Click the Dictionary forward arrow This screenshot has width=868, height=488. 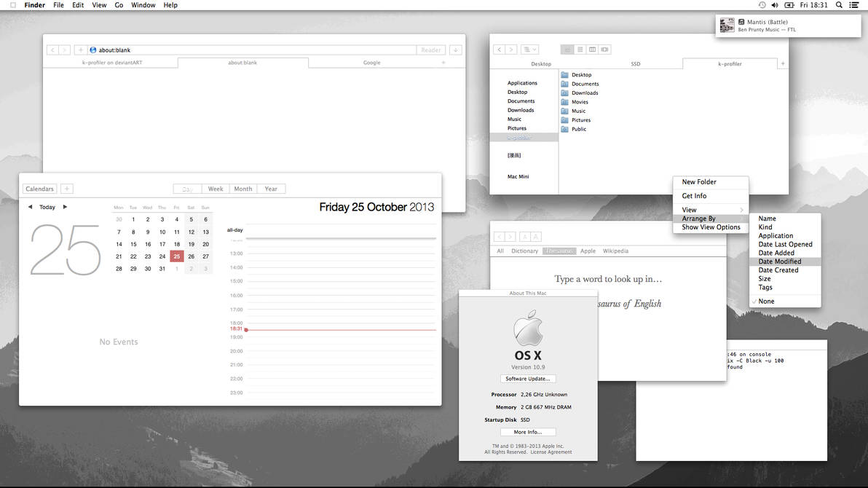click(510, 237)
